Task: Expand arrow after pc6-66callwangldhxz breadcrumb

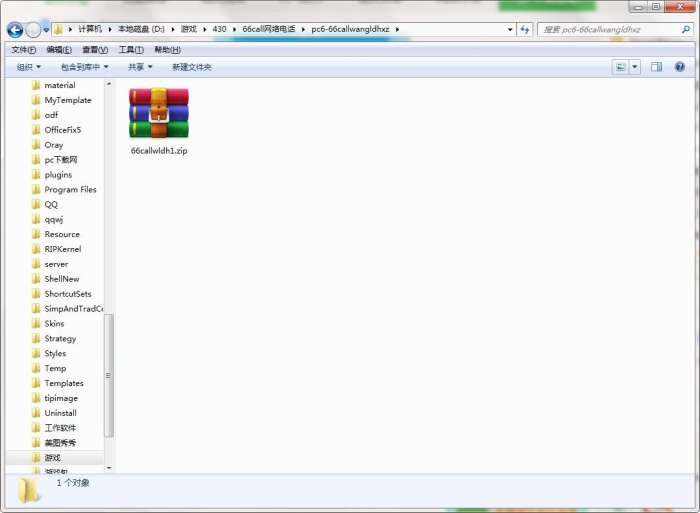Action: (x=397, y=29)
